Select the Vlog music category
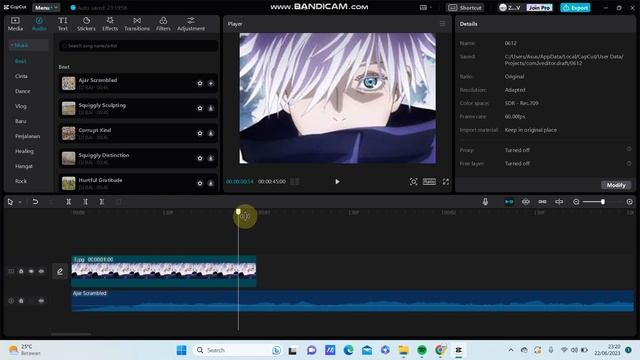Viewport: 640px width, 360px height. [21, 106]
